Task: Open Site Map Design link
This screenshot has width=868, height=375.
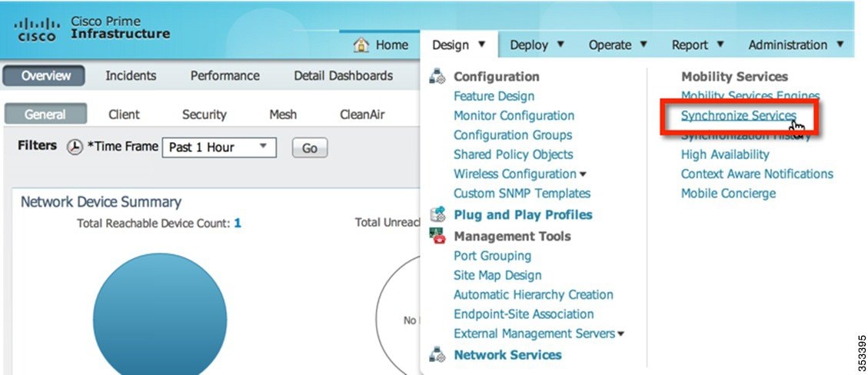Action: point(497,275)
